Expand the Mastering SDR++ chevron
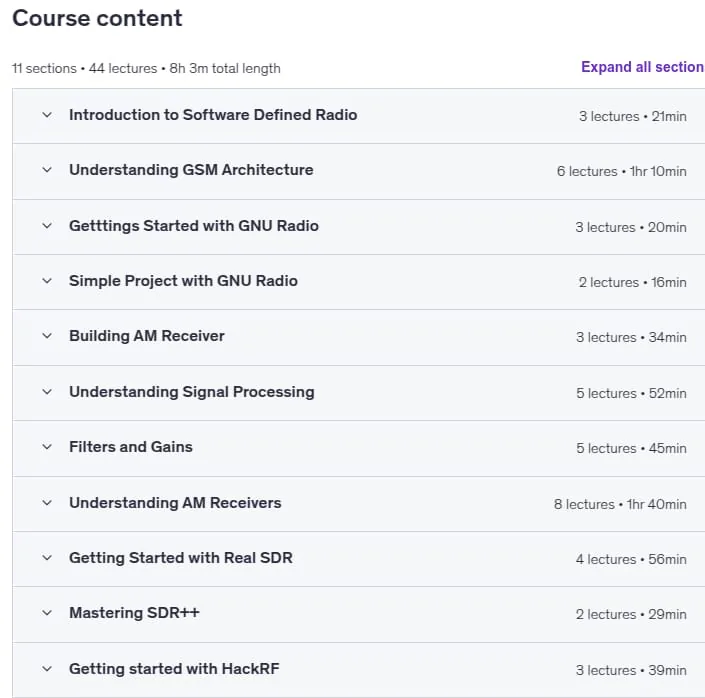Screen dimensions: 705x698 47,613
